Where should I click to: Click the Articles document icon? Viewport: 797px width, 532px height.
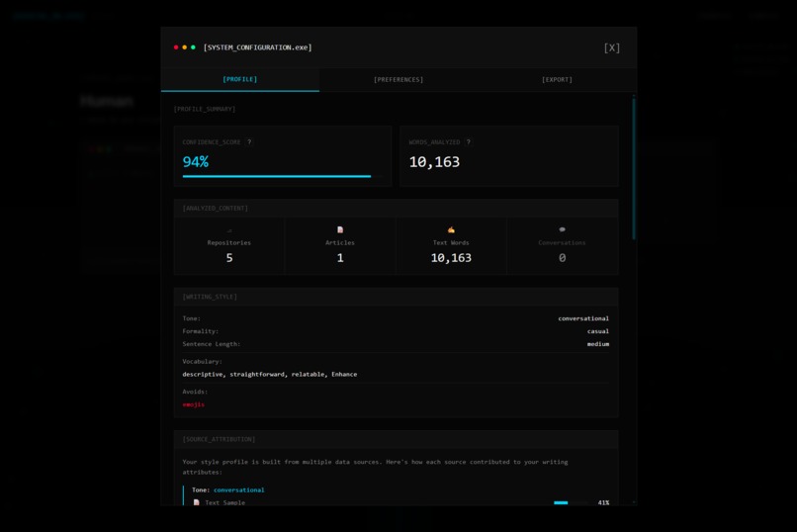point(340,229)
